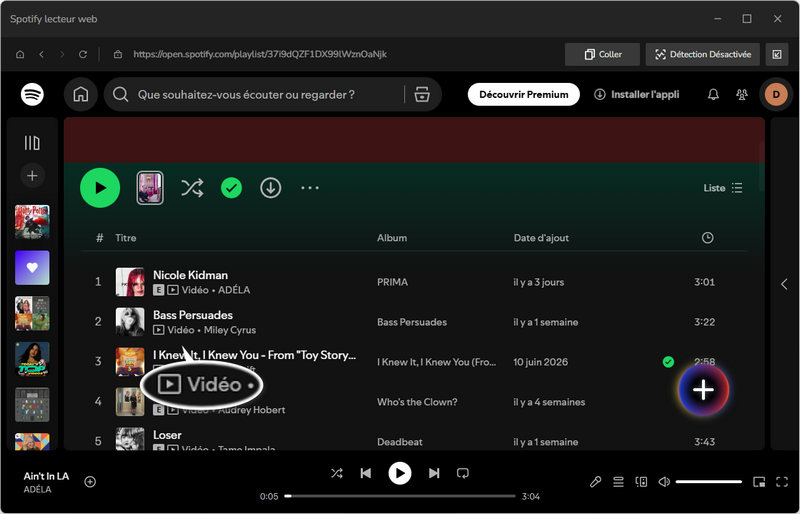Download the playlist via arrow icon
Viewport: 800px width, 514px height.
click(270, 188)
